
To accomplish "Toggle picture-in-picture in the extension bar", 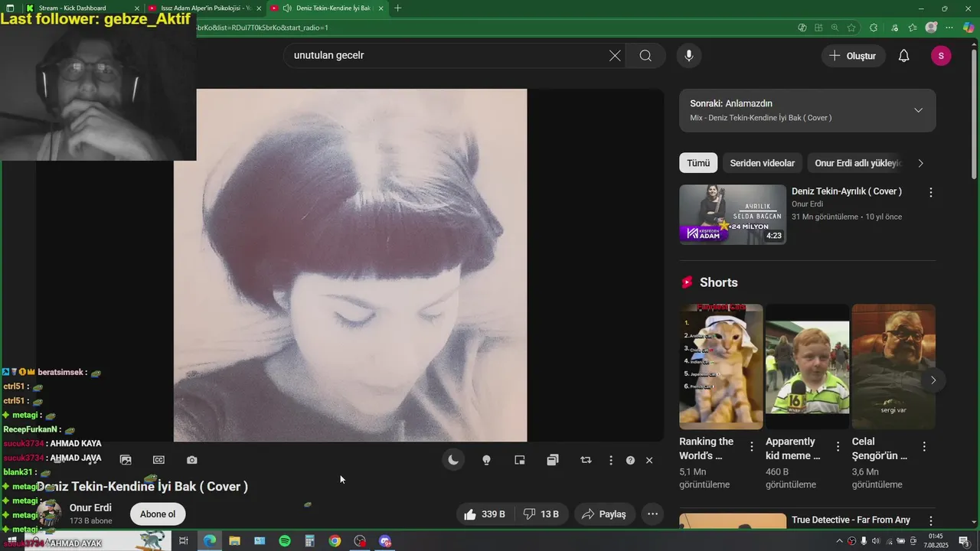I will (x=520, y=460).
